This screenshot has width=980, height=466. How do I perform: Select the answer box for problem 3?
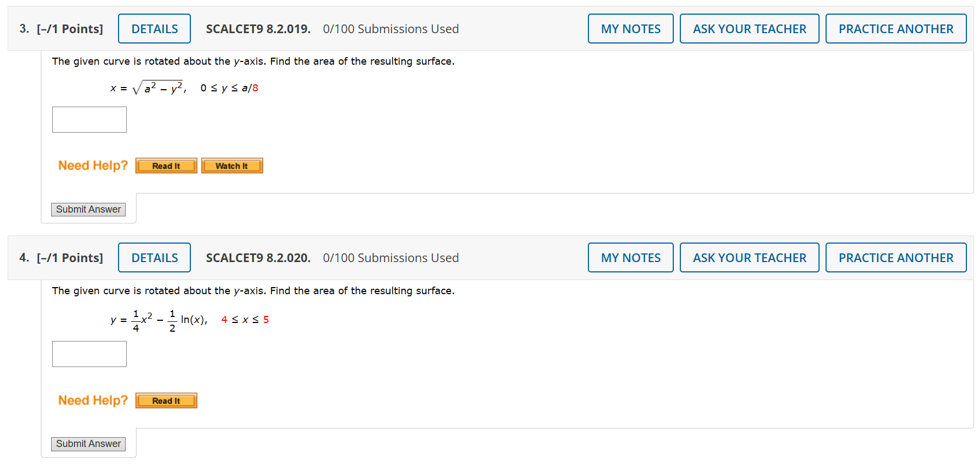89,119
